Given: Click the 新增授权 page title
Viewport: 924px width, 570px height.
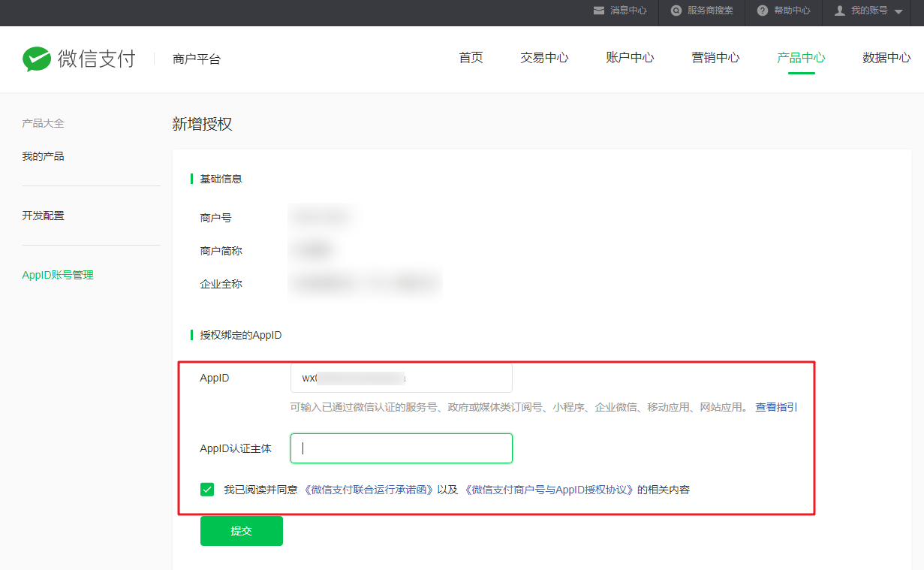Looking at the screenshot, I should 202,124.
